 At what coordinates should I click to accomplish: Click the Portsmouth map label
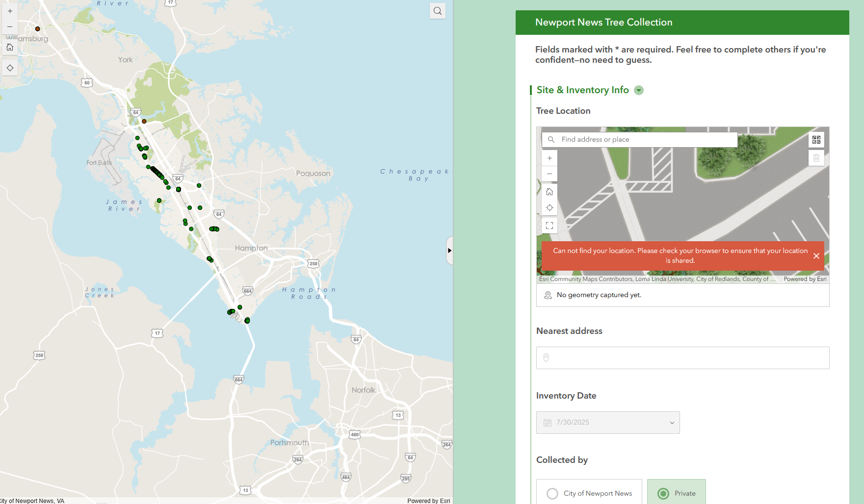coord(289,443)
